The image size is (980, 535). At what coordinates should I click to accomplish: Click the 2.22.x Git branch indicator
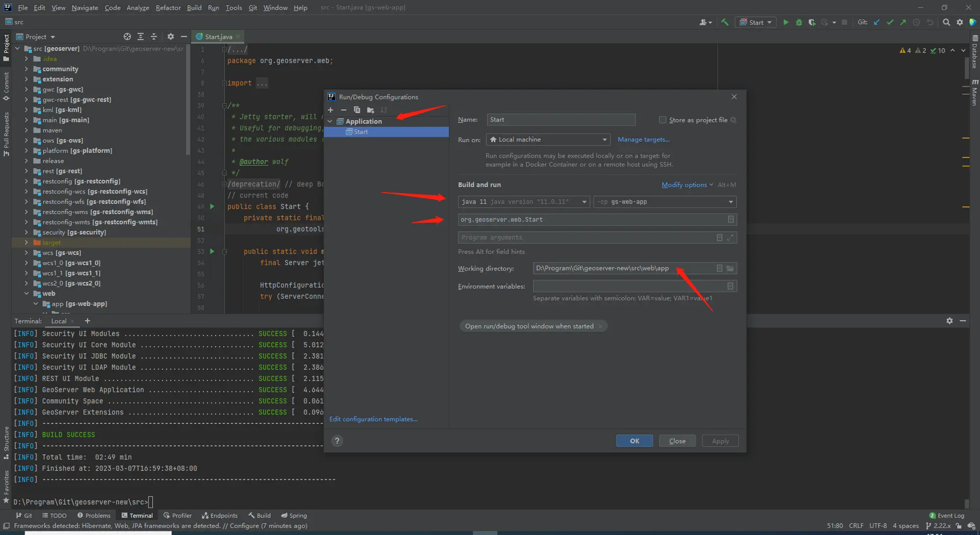tap(939, 526)
